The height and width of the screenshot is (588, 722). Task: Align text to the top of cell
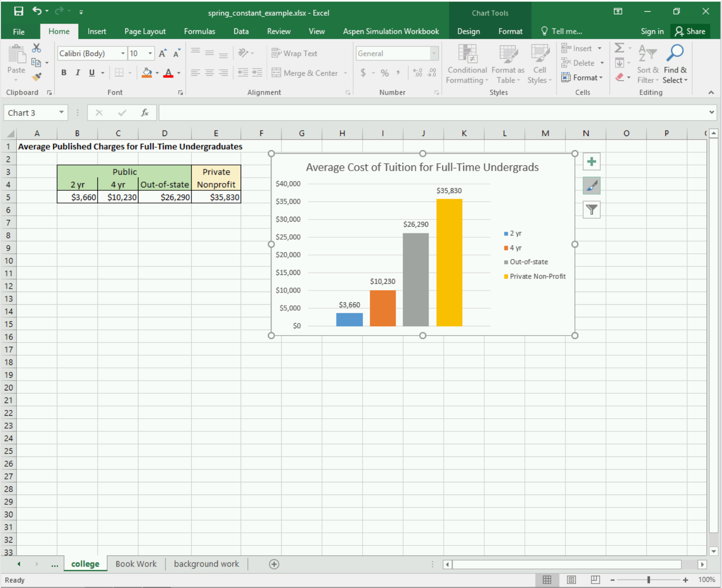tap(195, 52)
